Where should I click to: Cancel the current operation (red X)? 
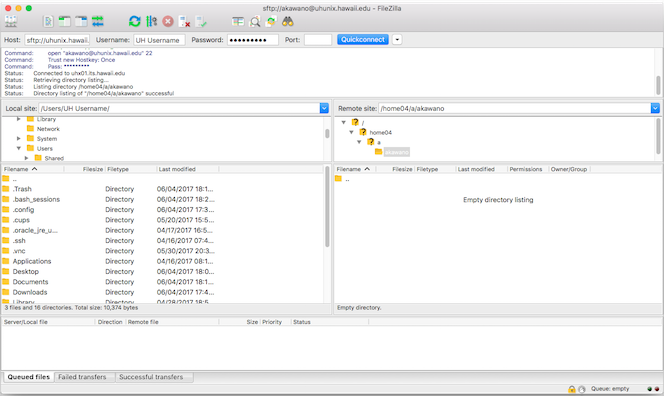[168, 21]
